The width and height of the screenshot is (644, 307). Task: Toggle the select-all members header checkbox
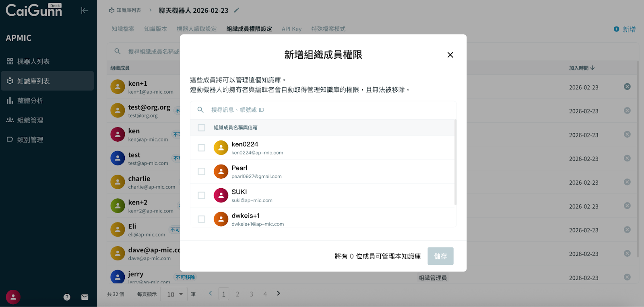pyautogui.click(x=202, y=128)
